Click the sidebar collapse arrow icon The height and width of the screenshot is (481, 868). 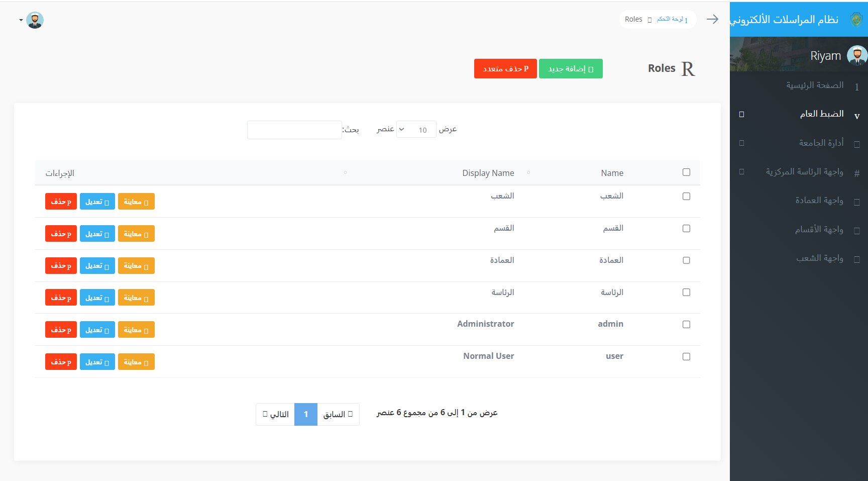point(712,19)
